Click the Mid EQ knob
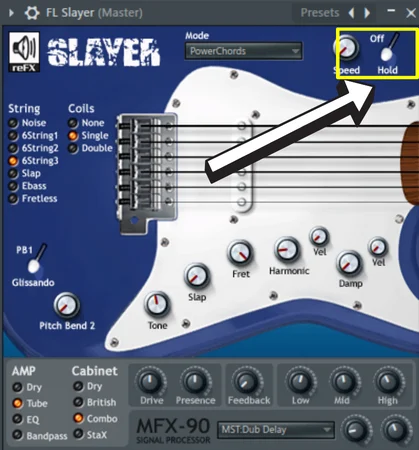Image resolution: width=419 pixels, height=450 pixels. 343,382
